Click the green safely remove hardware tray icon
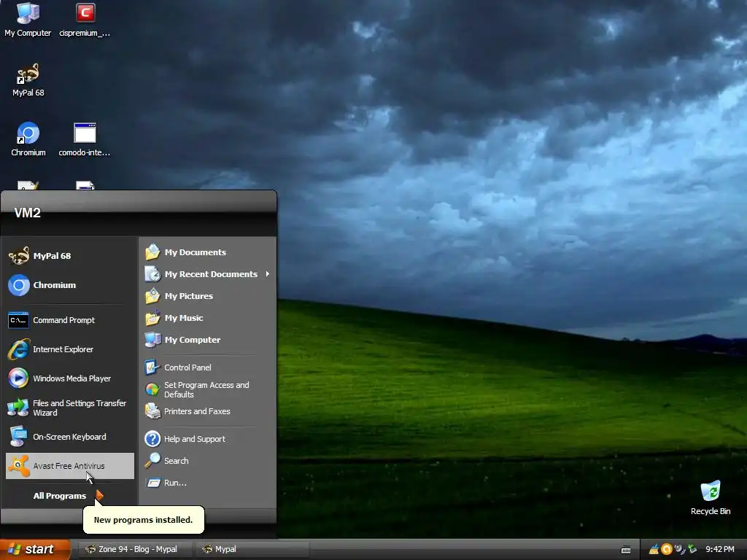 (692, 550)
